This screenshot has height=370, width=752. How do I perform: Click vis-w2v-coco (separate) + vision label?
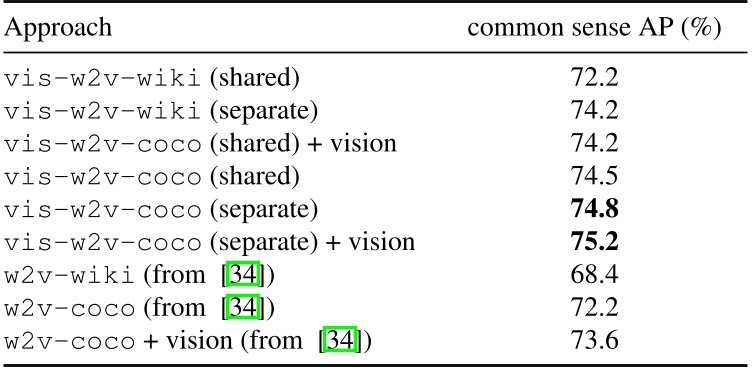[210, 242]
